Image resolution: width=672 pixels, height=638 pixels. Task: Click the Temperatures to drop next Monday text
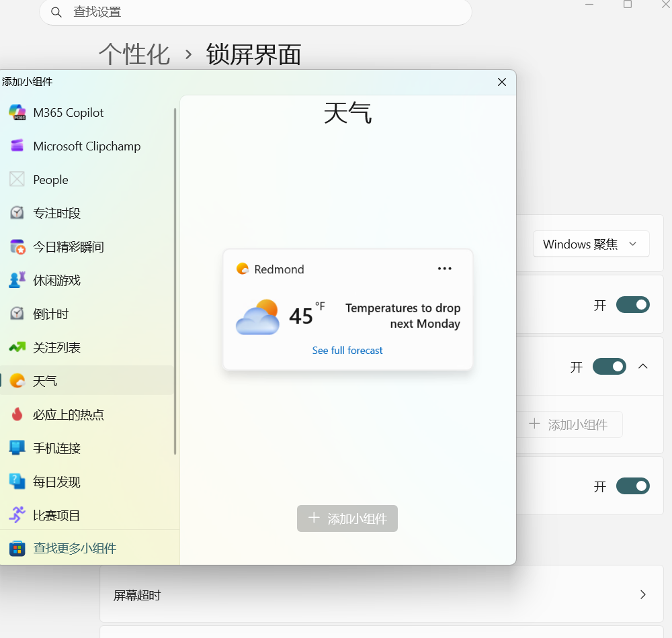click(x=403, y=316)
